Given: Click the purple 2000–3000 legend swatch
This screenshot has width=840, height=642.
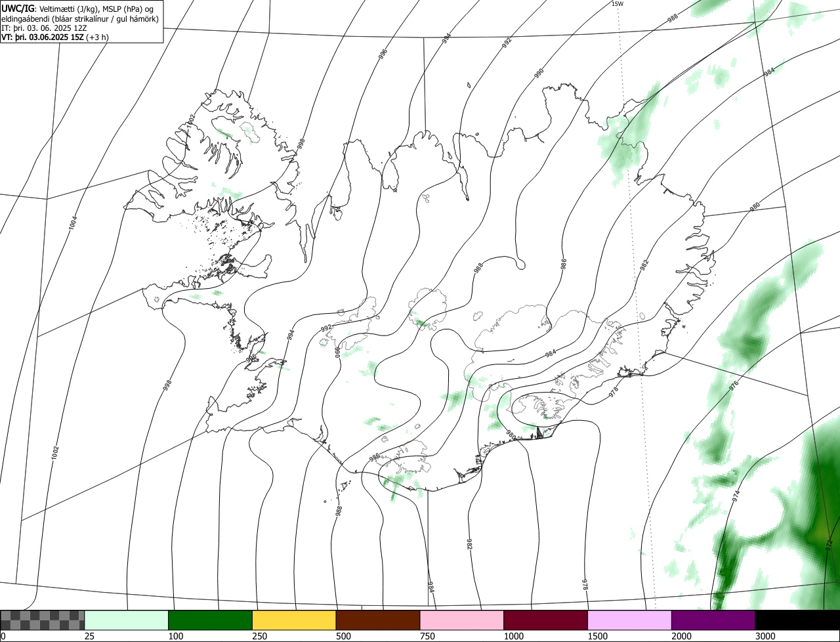Looking at the screenshot, I should click(713, 620).
